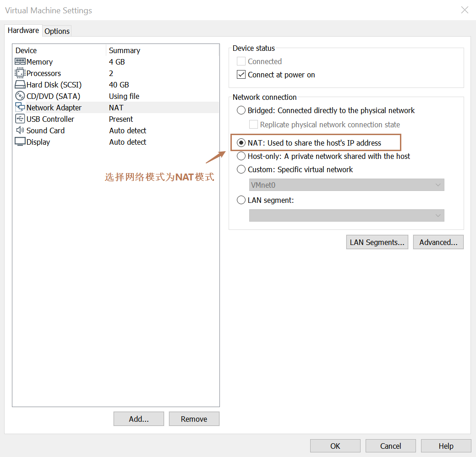Click the 40 GB disk summary
476x457 pixels.
coord(119,85)
